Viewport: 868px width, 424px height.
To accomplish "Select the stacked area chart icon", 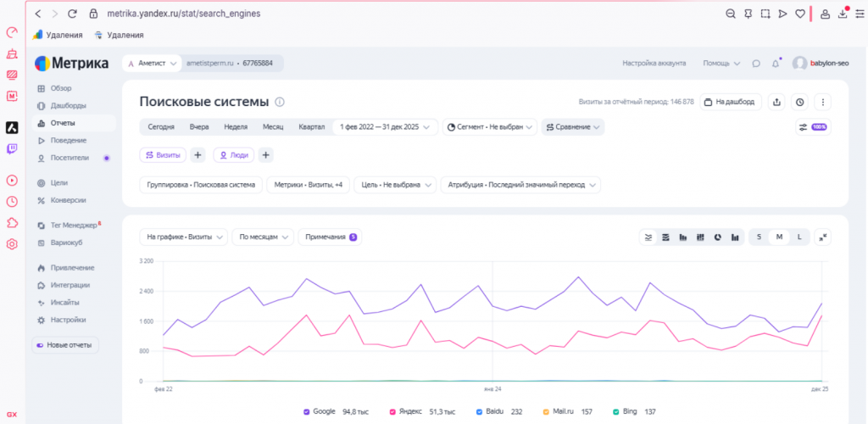I will click(666, 237).
